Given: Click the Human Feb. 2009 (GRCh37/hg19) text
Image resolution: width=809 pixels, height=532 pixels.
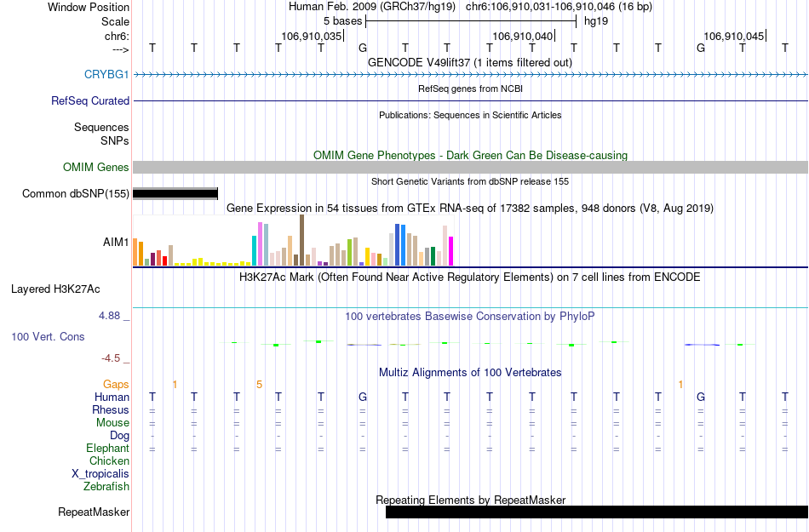Looking at the screenshot, I should tap(372, 7).
